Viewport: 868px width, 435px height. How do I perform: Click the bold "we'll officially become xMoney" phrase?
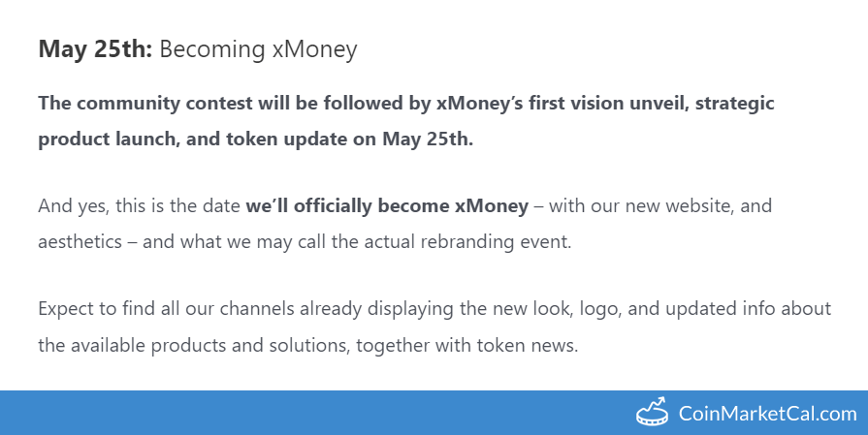point(387,205)
